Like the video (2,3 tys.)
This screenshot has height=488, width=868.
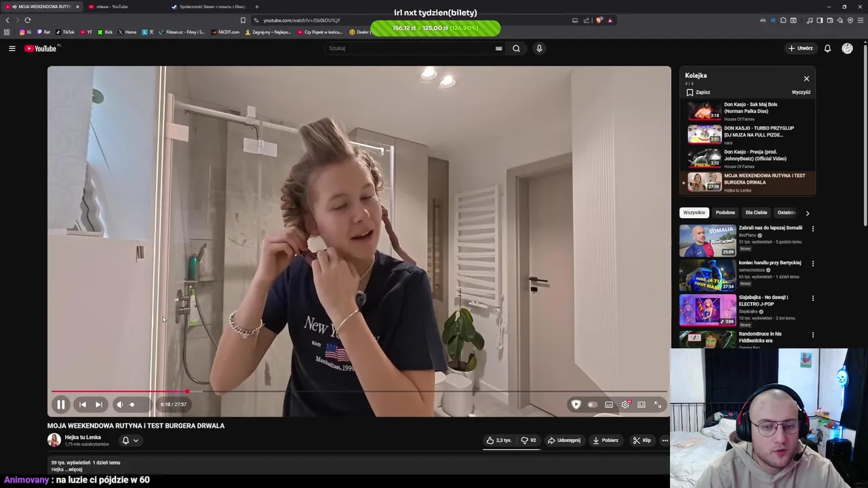(x=498, y=441)
